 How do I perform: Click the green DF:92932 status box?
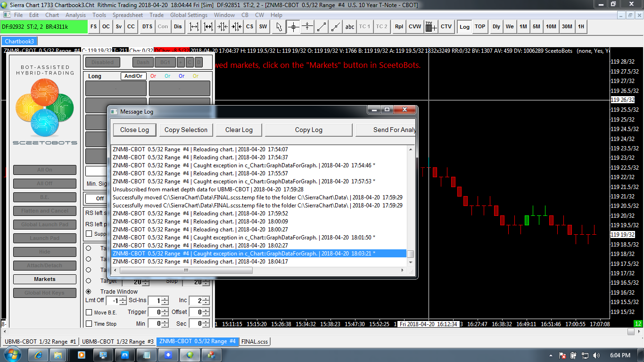44,27
